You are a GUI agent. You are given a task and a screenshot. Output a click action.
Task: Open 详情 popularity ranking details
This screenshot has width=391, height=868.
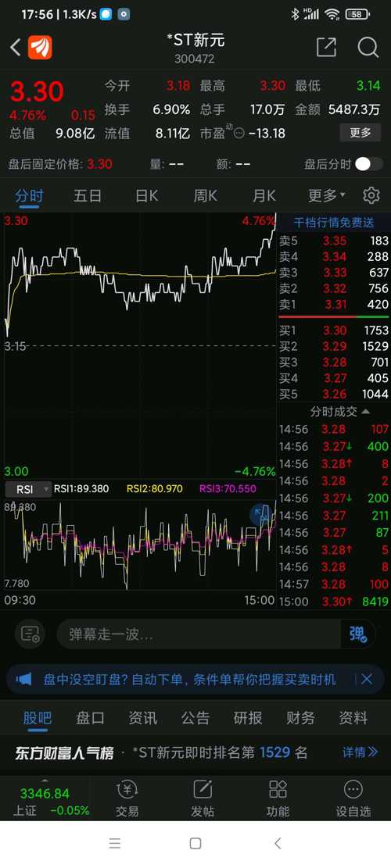(x=360, y=752)
